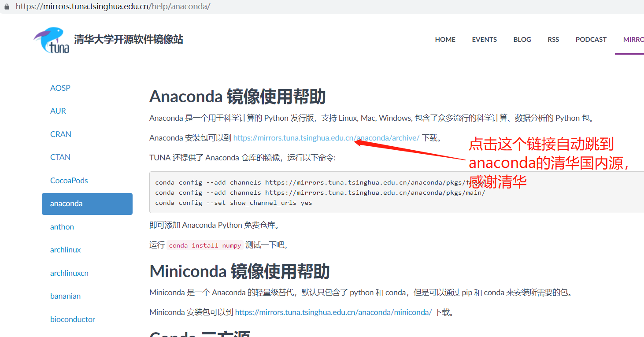
Task: Select CRAN in the sidebar
Action: click(61, 134)
